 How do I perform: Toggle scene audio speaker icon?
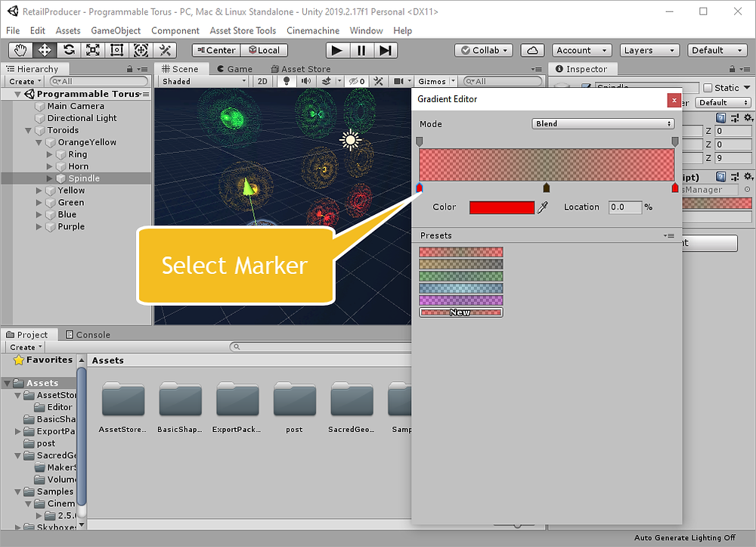(x=305, y=81)
